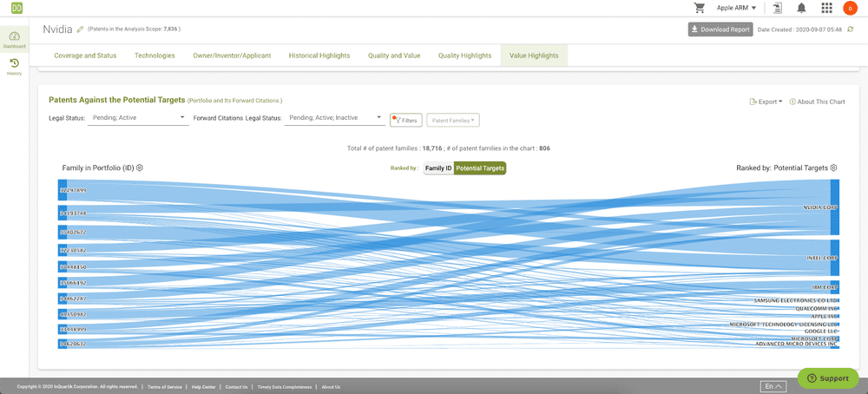The width and height of the screenshot is (868, 394).
Task: Open Historical Highlights tab
Action: tap(319, 56)
